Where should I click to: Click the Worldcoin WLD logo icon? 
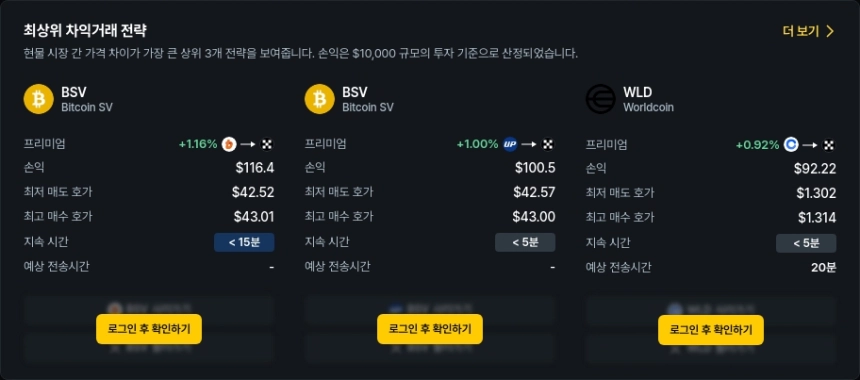pyautogui.click(x=601, y=99)
